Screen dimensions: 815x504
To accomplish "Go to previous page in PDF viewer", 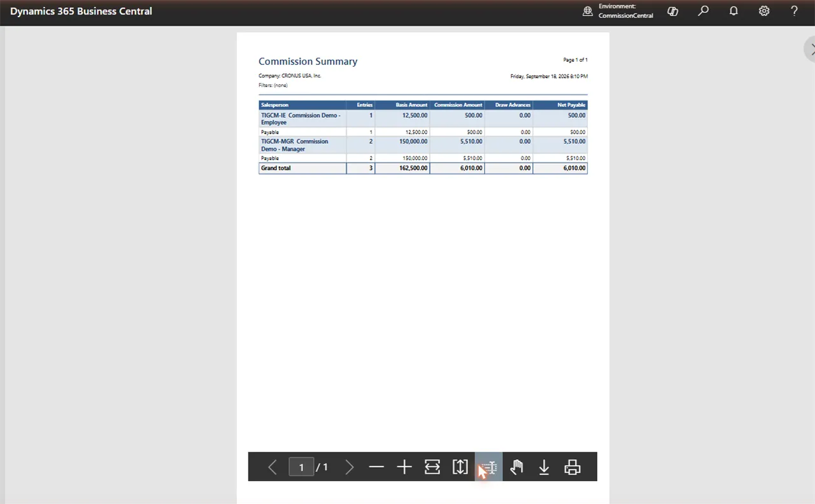I will tap(272, 467).
